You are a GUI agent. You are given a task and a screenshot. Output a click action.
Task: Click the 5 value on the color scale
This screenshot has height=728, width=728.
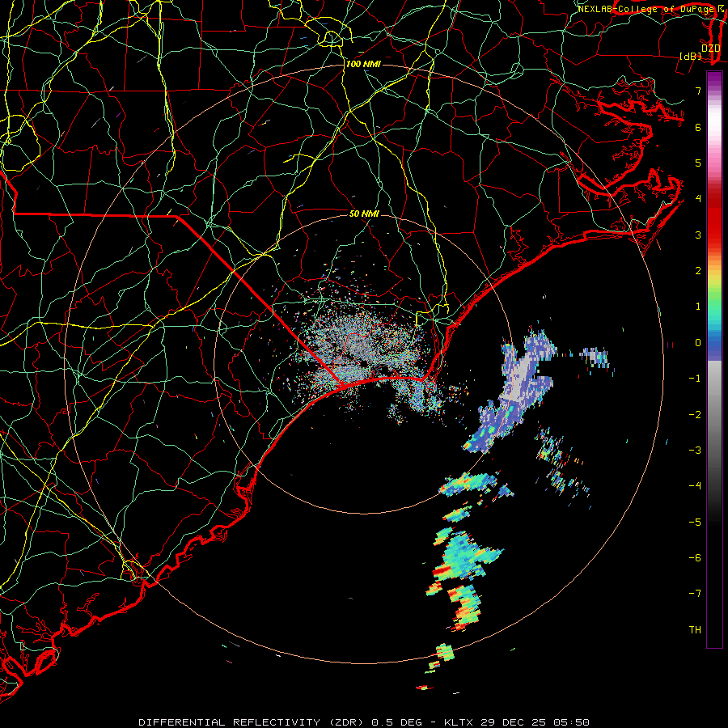point(698,163)
